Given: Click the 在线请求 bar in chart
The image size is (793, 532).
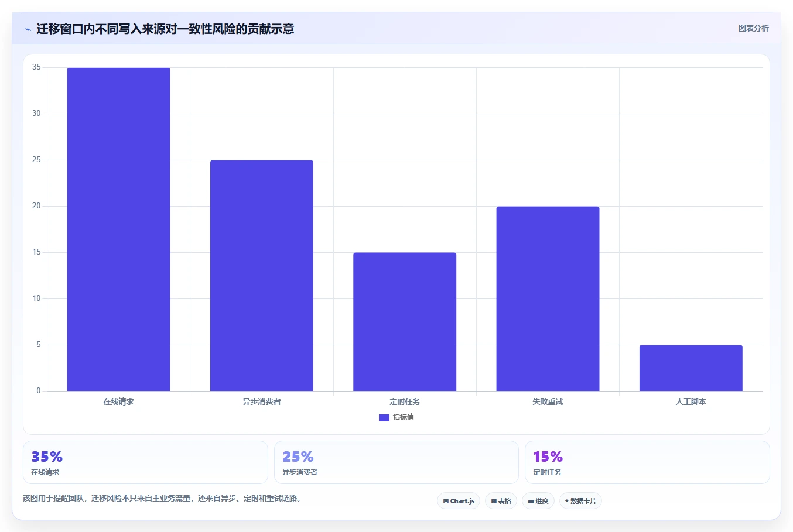Looking at the screenshot, I should [x=119, y=229].
